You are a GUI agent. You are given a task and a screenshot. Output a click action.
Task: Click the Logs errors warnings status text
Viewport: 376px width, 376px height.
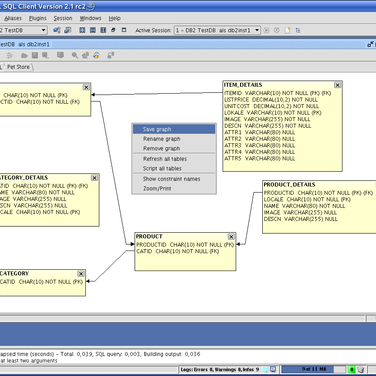coord(220,369)
